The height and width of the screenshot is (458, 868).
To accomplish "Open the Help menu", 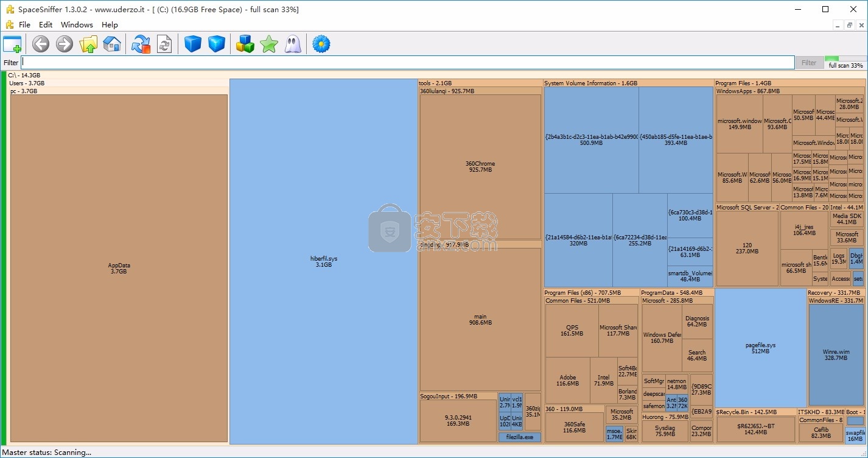I will pos(110,25).
